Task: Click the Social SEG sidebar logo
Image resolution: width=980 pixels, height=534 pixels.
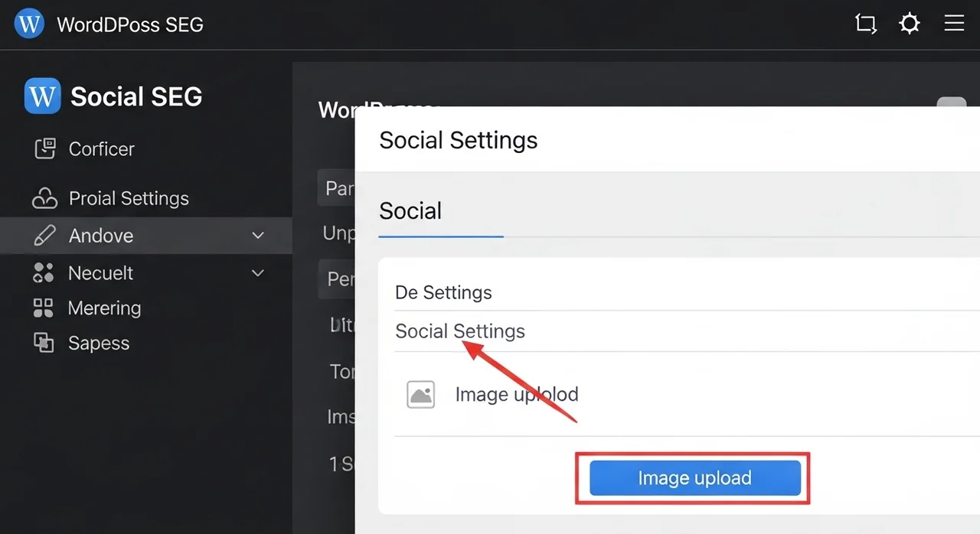Action: tap(42, 96)
